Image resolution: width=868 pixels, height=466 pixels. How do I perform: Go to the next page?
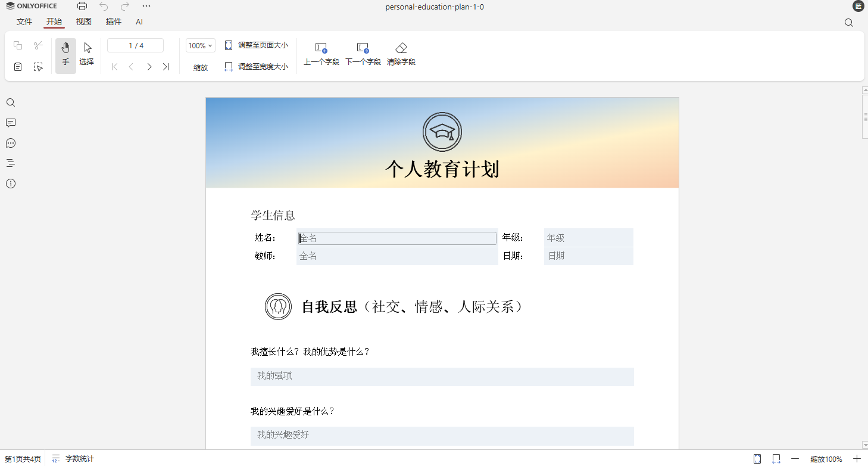(x=149, y=67)
